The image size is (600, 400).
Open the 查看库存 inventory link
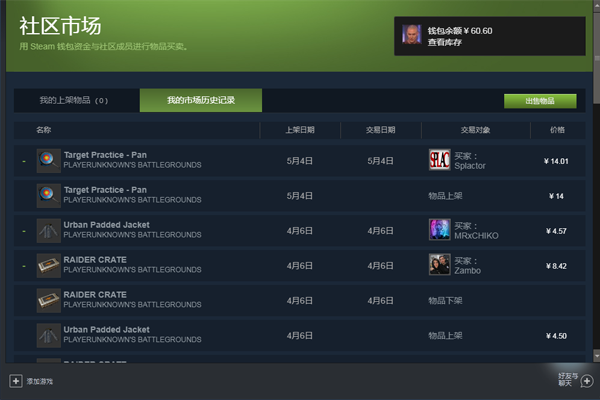(445, 43)
